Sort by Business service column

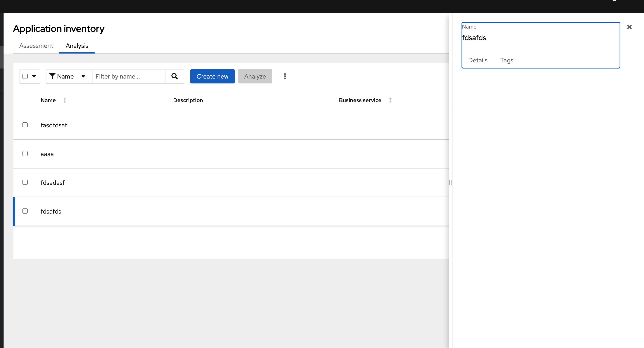click(x=390, y=100)
